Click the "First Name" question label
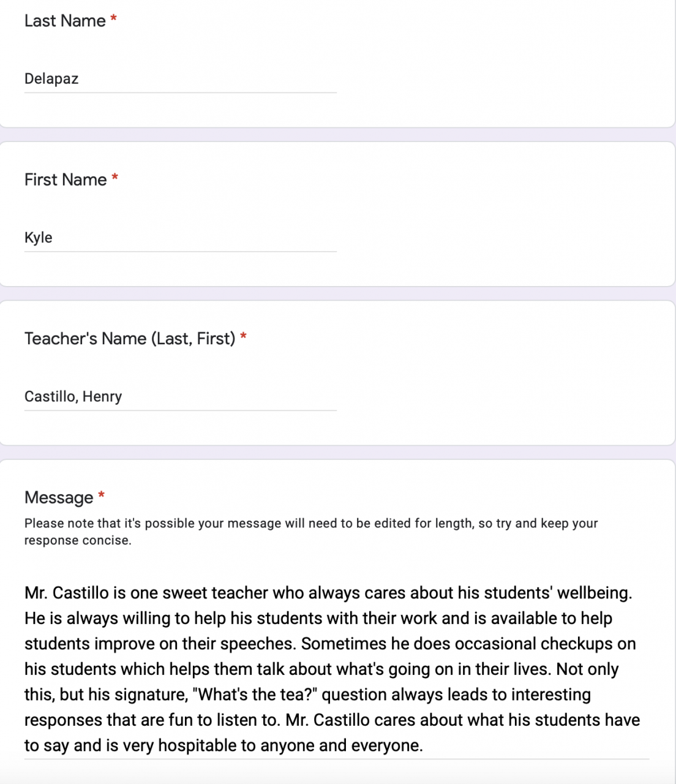This screenshot has width=676, height=784. coord(66,179)
